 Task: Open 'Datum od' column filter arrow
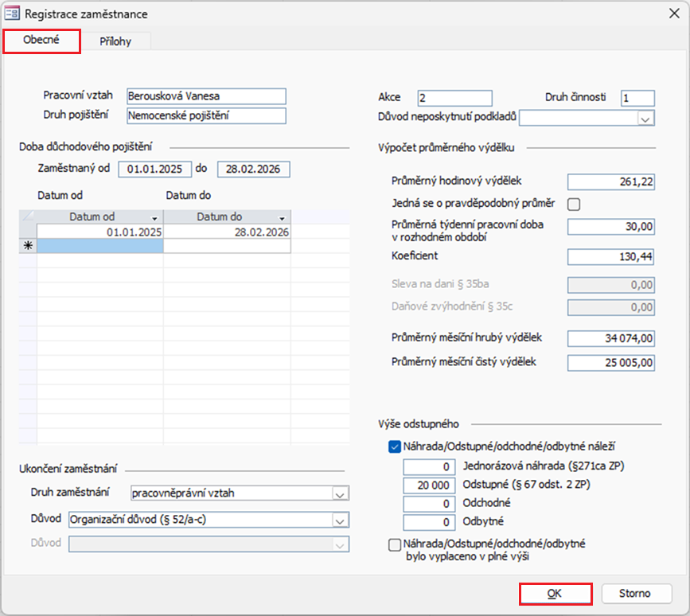click(x=154, y=217)
